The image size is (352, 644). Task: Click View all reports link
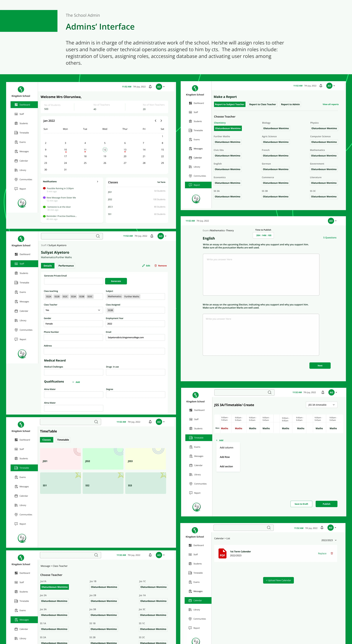(331, 105)
